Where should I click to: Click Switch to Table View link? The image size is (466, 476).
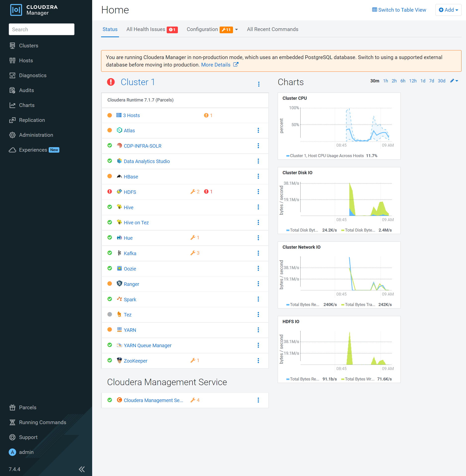399,10
